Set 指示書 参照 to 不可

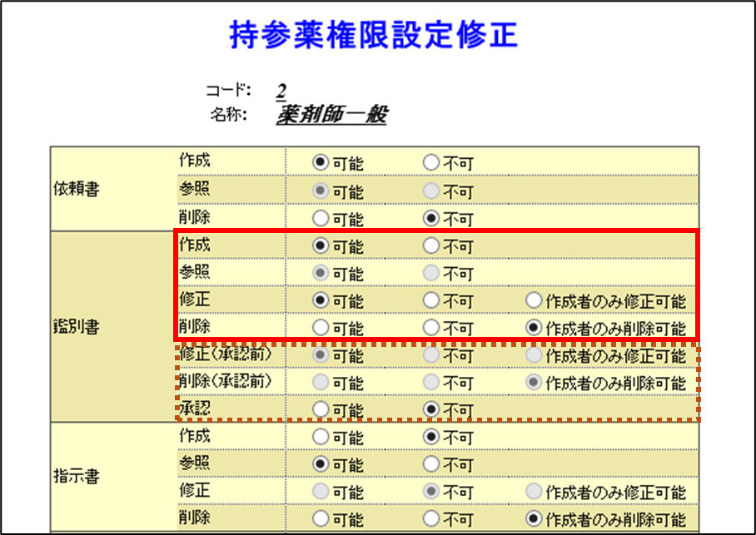[430, 463]
